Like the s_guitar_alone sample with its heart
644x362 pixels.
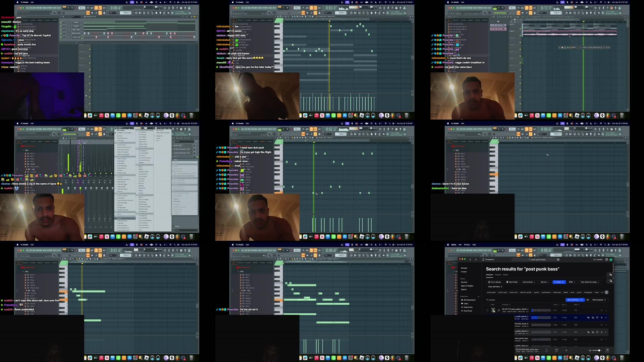597,332
